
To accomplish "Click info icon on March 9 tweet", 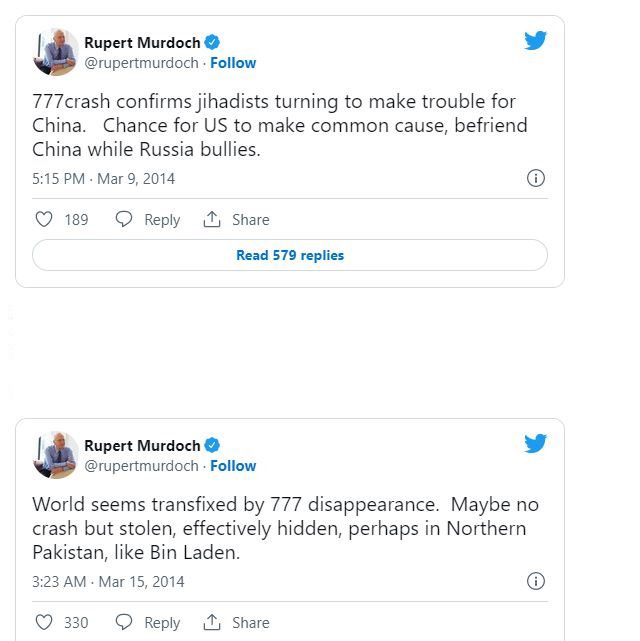I will 536,178.
